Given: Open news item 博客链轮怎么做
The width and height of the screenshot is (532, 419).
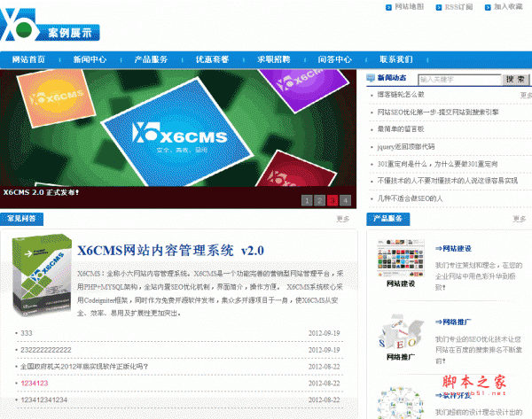Looking at the screenshot, I should 401,95.
